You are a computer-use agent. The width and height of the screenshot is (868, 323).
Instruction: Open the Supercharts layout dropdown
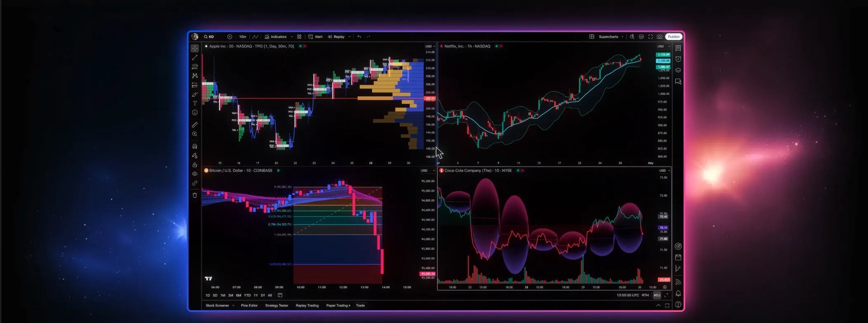click(x=611, y=37)
